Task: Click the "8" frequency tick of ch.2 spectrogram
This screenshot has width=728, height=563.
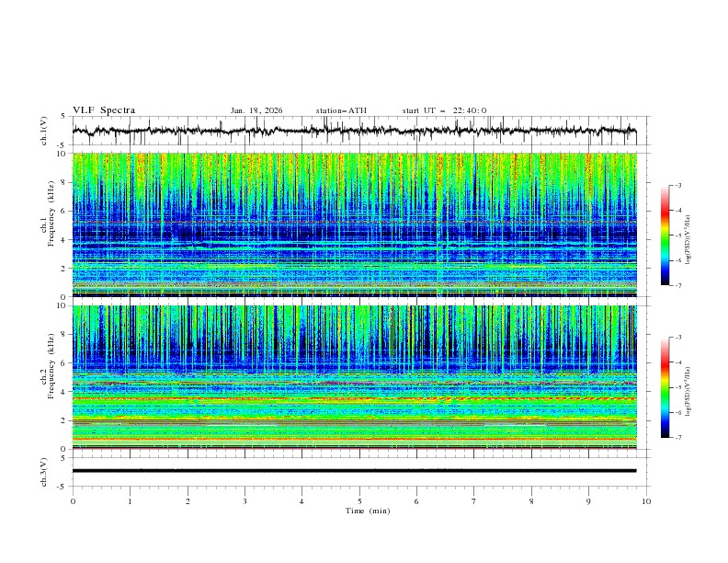Action: point(63,335)
